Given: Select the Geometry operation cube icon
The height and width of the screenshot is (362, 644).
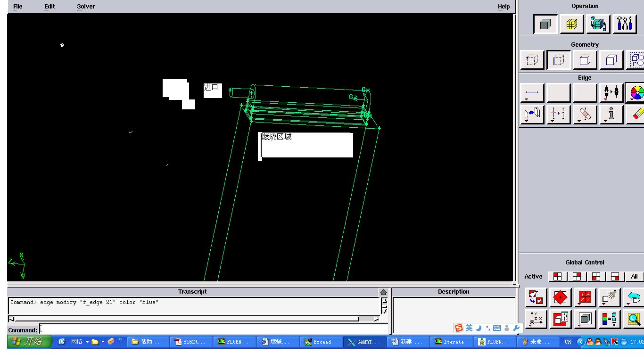Looking at the screenshot, I should click(x=545, y=25).
